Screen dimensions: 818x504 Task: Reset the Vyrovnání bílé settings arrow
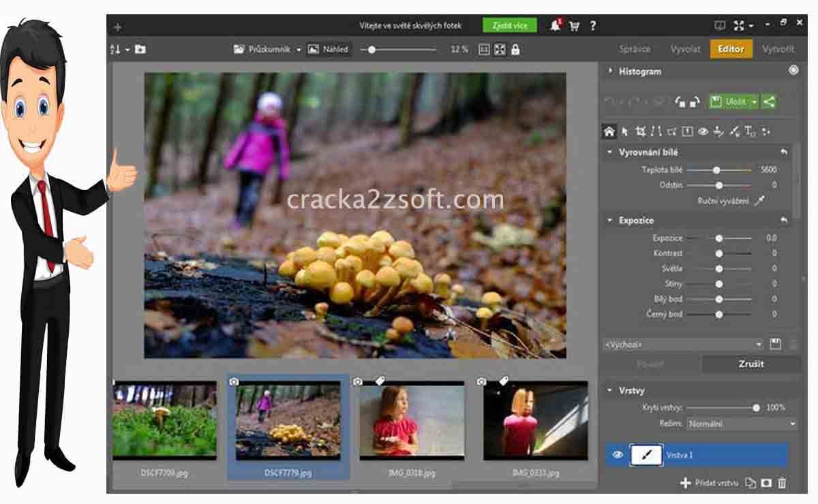pyautogui.click(x=784, y=153)
